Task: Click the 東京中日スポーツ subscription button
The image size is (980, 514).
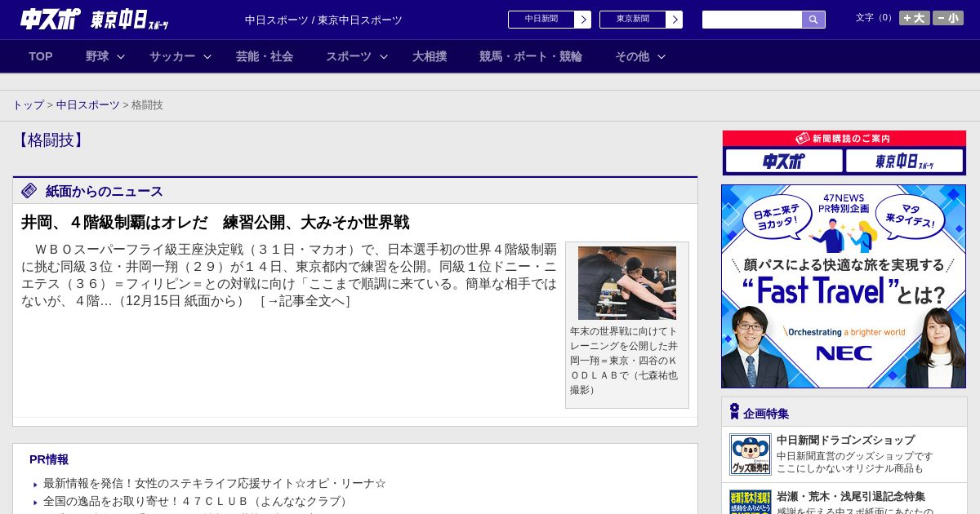Action: [x=904, y=161]
